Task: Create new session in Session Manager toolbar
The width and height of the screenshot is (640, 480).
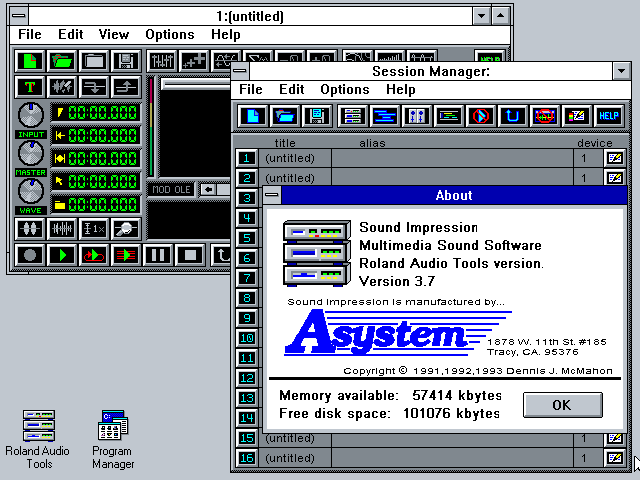Action: point(252,116)
